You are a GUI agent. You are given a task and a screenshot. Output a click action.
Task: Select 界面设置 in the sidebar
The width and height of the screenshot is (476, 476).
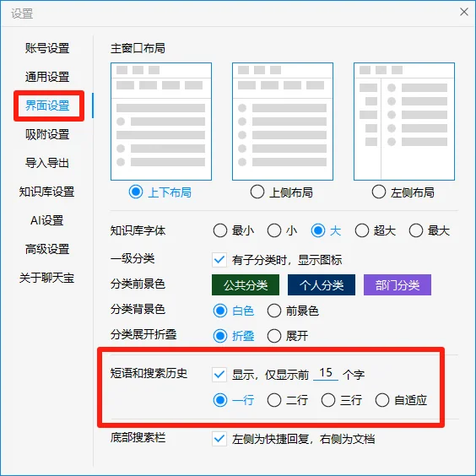47,105
